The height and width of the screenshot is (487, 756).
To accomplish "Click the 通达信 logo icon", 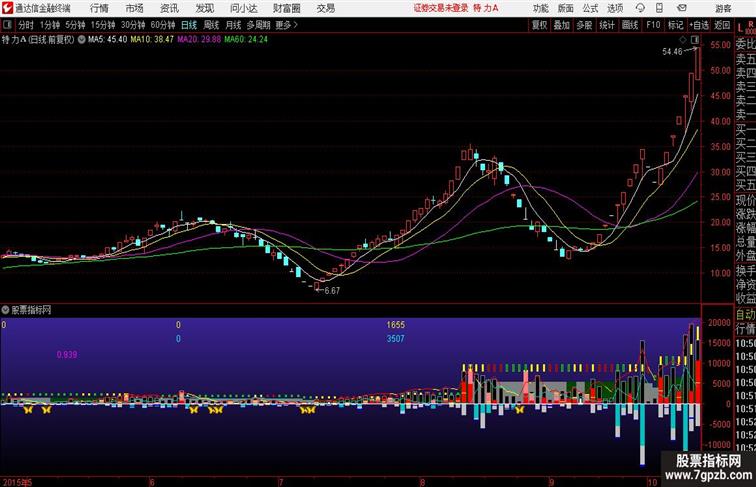I will pyautogui.click(x=7, y=8).
